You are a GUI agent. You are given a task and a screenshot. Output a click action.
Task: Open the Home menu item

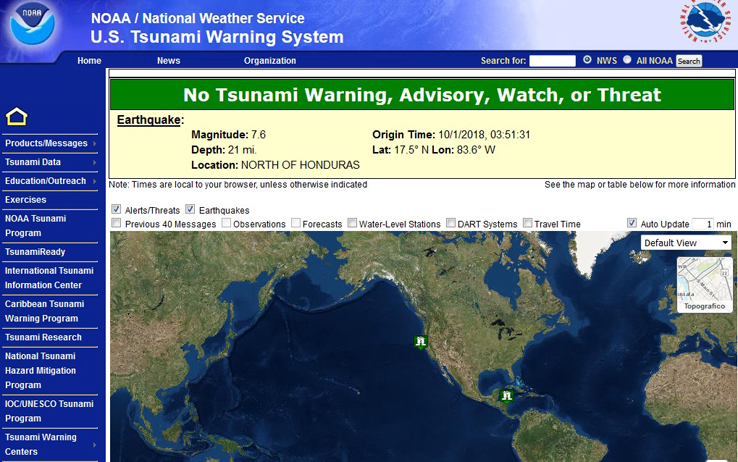coord(89,61)
